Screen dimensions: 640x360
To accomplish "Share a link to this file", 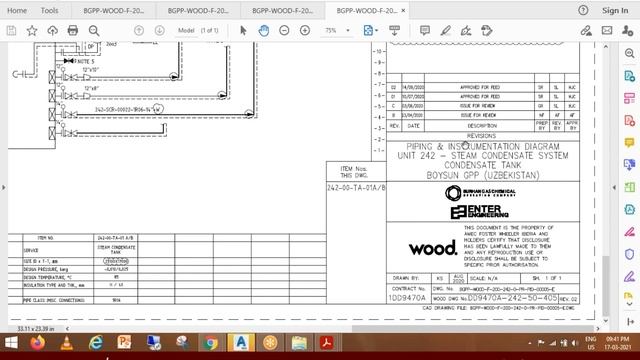I will click(x=586, y=31).
